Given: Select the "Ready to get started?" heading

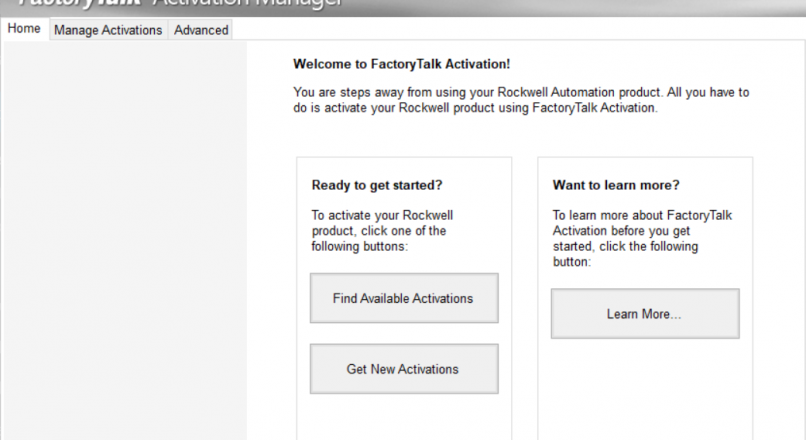Looking at the screenshot, I should coord(377,185).
